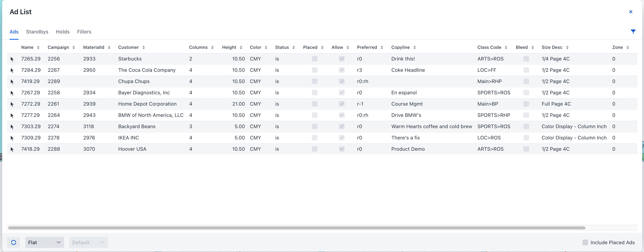Sort by the Customer column arrows
This screenshot has width=644, height=252.
[x=144, y=47]
